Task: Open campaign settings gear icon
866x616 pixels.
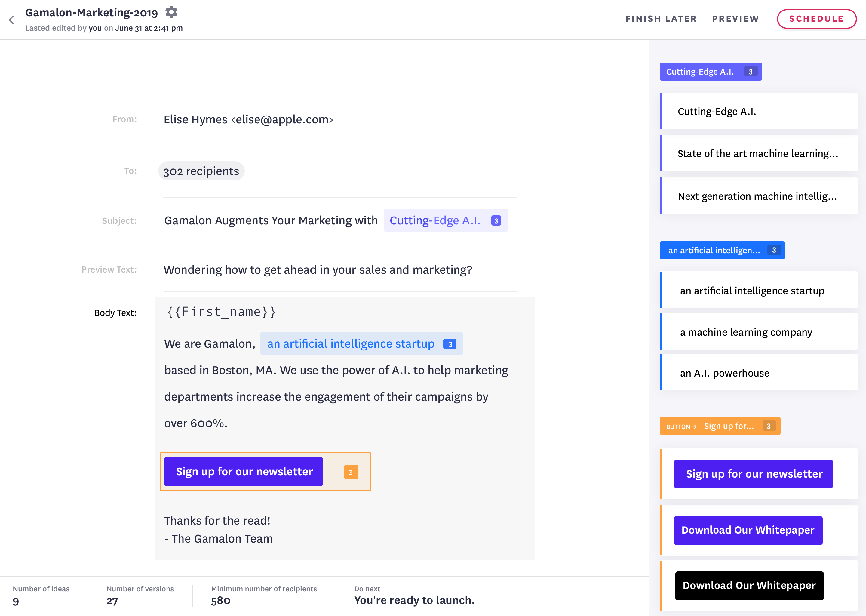Action: click(x=171, y=12)
